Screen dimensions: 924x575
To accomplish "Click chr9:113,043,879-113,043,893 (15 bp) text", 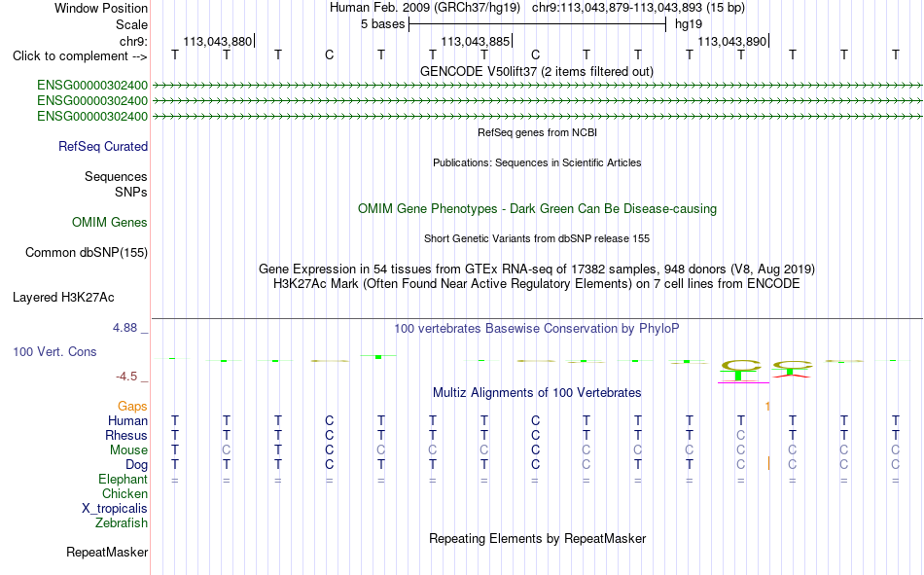I will pyautogui.click(x=638, y=8).
